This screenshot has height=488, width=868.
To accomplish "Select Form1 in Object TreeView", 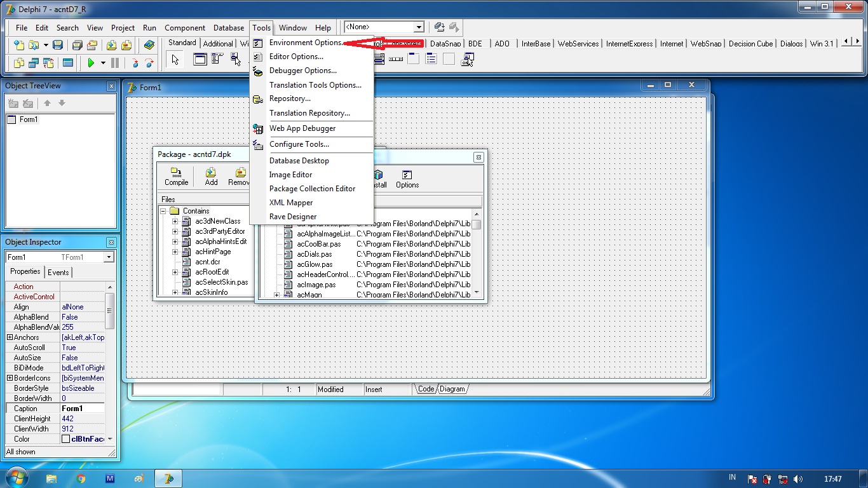I will click(x=29, y=119).
